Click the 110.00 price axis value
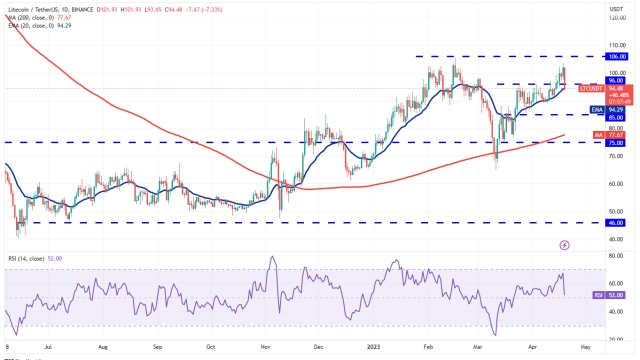This screenshot has width=640, height=360. coord(617,45)
